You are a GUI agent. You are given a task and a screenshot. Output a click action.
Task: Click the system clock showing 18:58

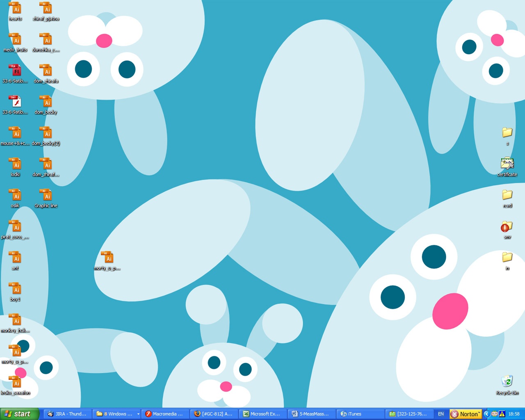(514, 414)
